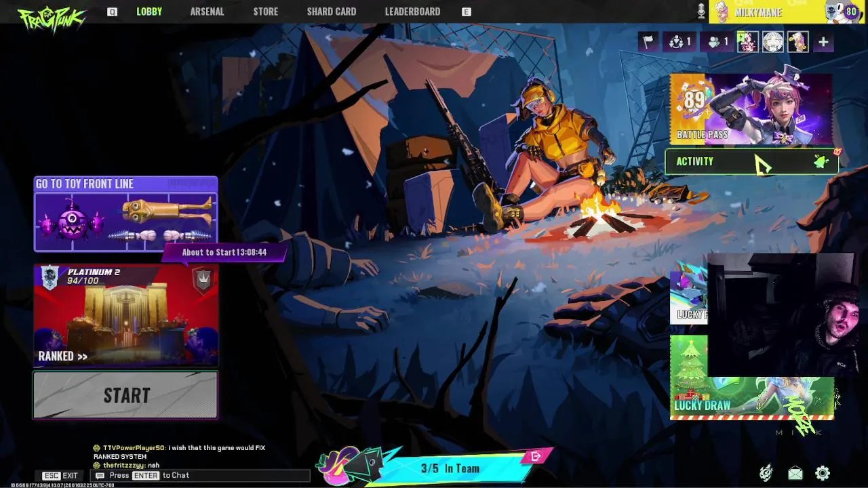Click the RANKED >> mode label
Screen dimensions: 868x488
[63, 356]
